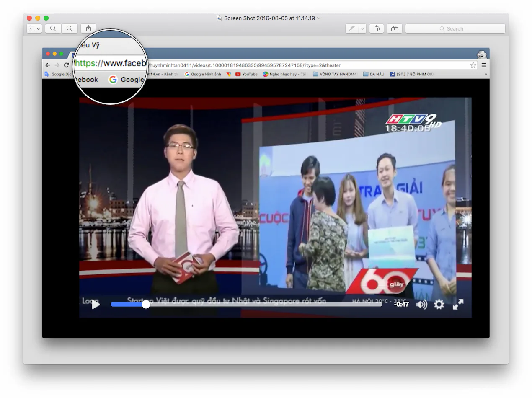This screenshot has width=532, height=398.
Task: Open the 7 BỘ PHIM Facebook bookmark
Action: pyautogui.click(x=412, y=74)
